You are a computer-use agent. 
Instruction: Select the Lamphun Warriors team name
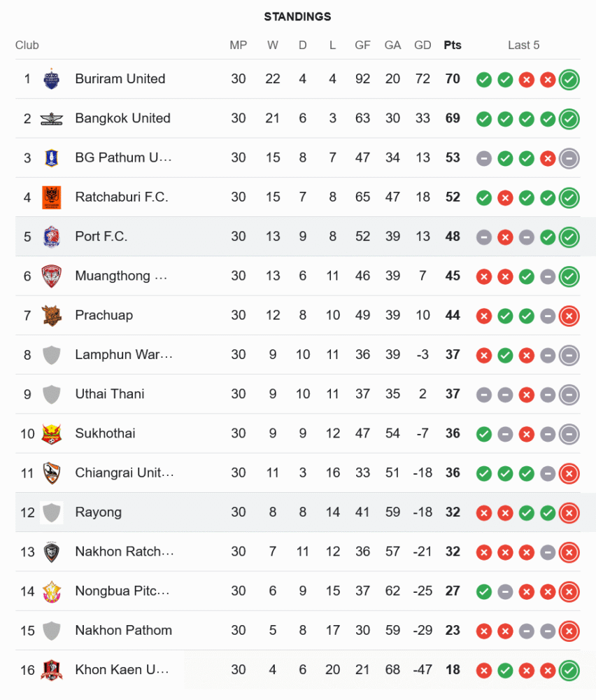point(123,355)
